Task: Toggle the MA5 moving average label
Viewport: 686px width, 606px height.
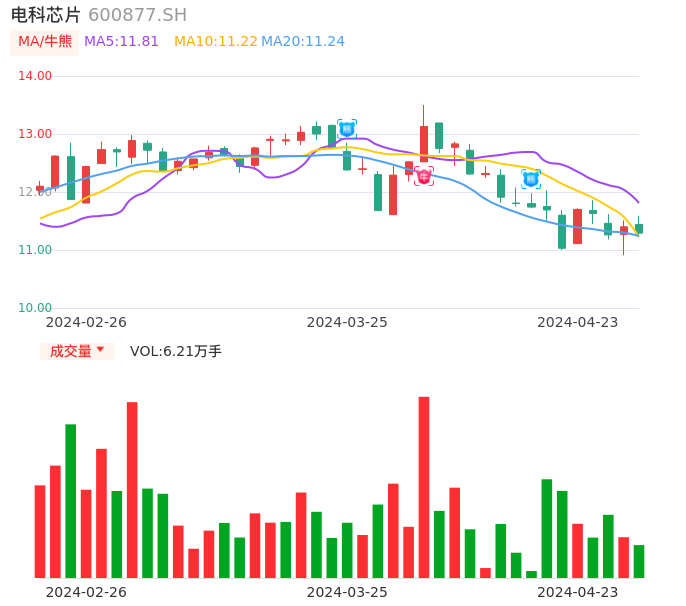Action: coord(121,42)
